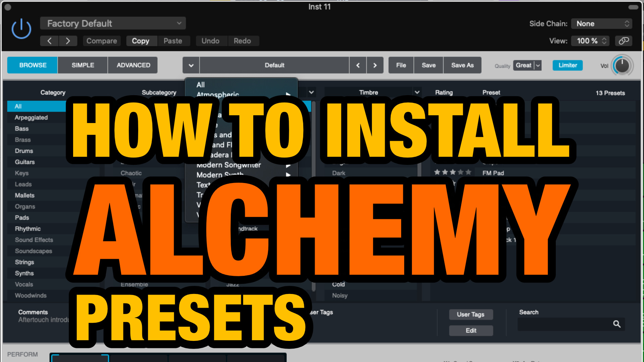644x362 pixels.
Task: Click the User Tags button
Action: tap(471, 314)
